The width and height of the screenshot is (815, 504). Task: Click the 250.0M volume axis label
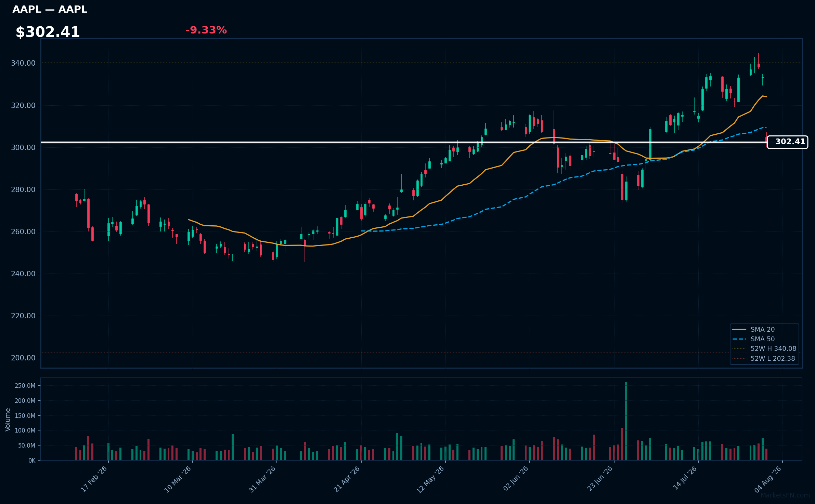tap(25, 386)
